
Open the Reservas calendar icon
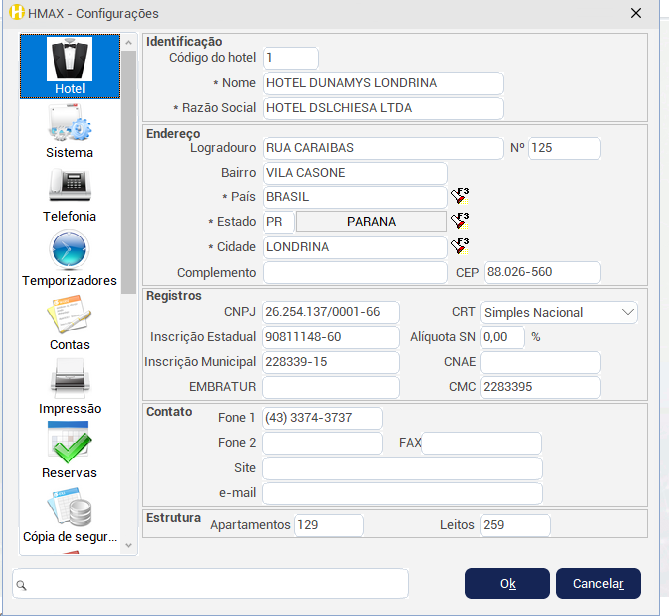pos(70,443)
